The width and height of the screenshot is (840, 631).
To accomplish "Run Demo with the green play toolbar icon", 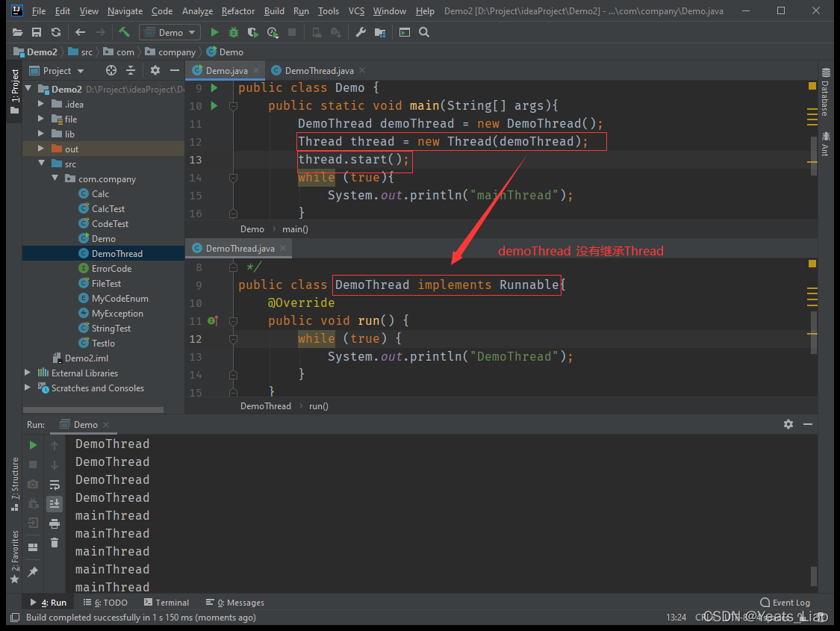I will click(214, 32).
